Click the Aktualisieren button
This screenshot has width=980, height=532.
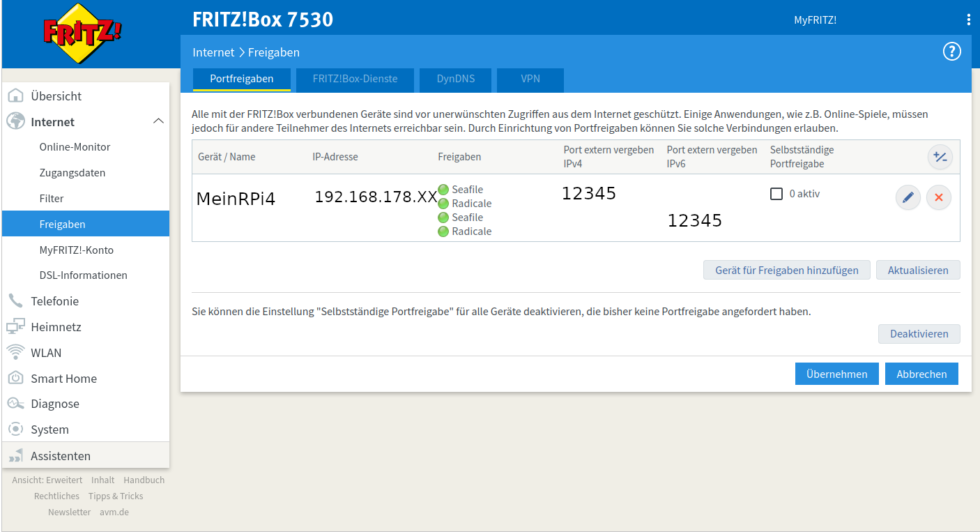918,270
